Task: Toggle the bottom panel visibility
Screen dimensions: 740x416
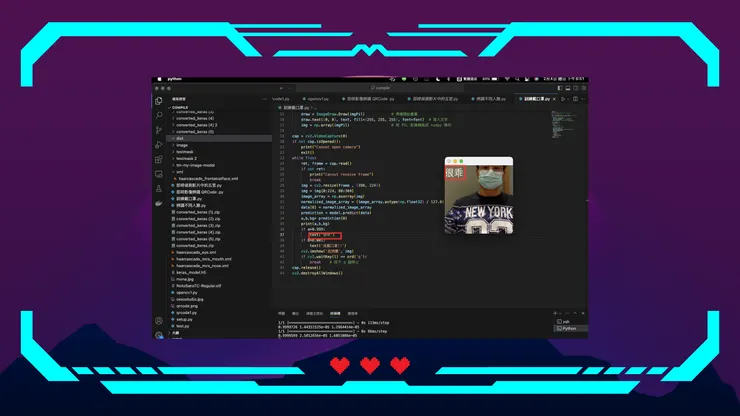Action: click(x=568, y=88)
